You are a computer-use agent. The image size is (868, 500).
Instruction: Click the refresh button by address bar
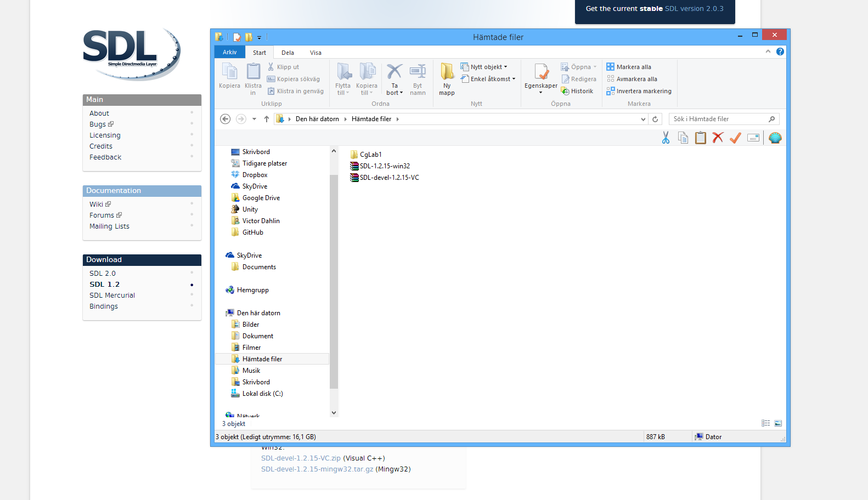click(x=655, y=119)
